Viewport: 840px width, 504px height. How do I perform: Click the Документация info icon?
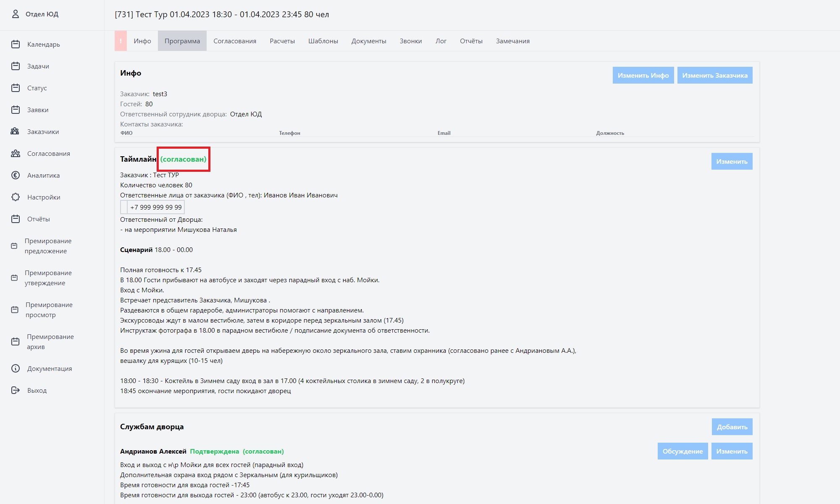click(16, 368)
